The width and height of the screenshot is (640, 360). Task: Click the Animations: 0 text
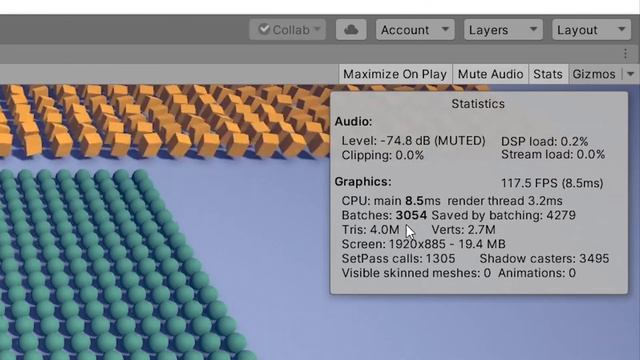[537, 273]
